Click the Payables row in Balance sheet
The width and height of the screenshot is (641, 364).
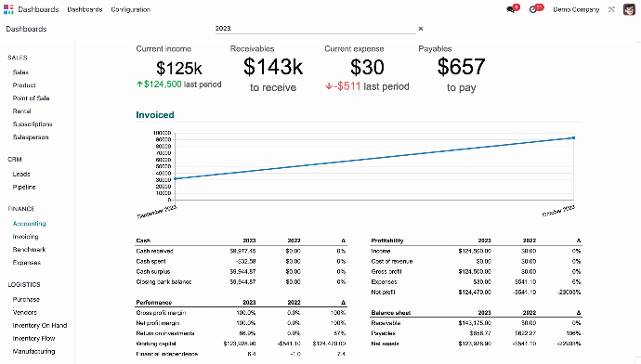click(x=476, y=333)
